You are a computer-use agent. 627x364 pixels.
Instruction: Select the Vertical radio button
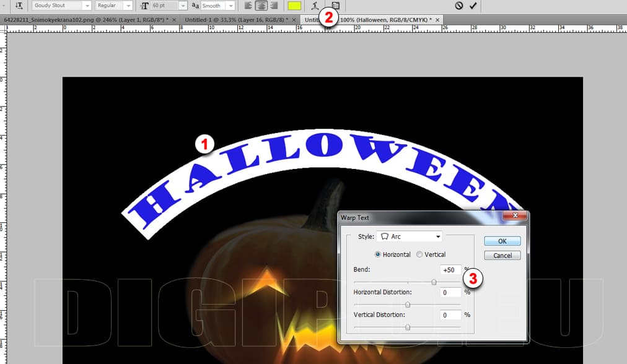(x=419, y=254)
